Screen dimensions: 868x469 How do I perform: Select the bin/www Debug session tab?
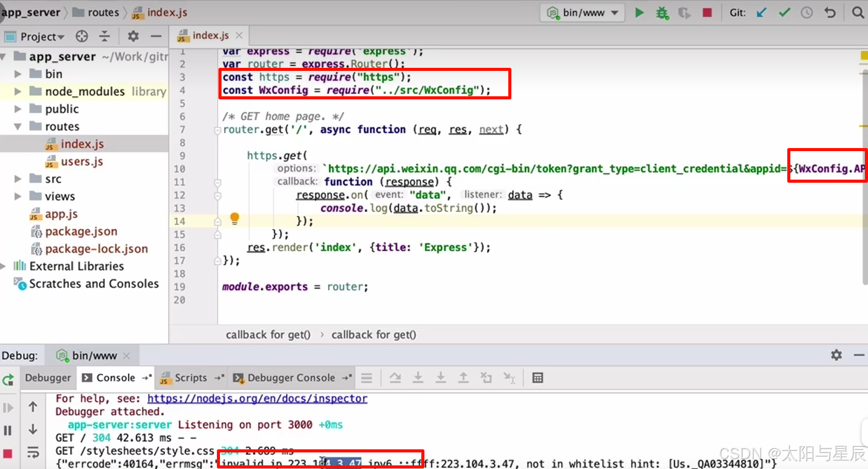pyautogui.click(x=93, y=356)
